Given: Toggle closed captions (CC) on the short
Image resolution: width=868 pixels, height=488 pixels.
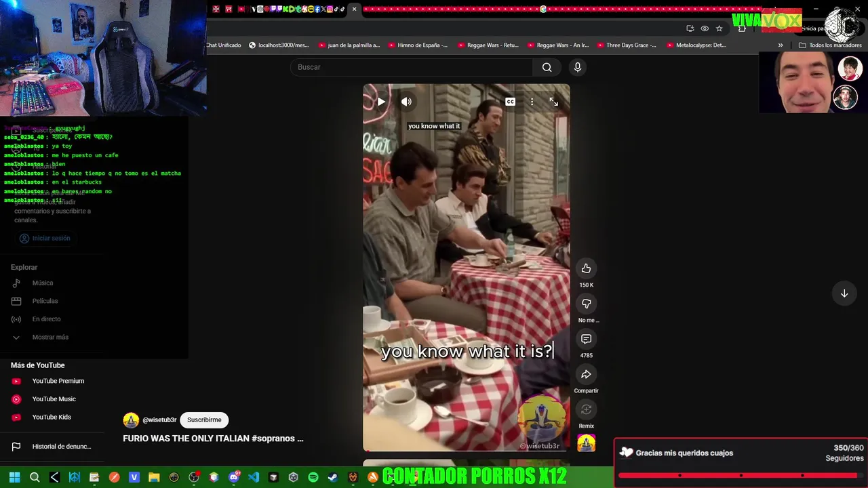Looking at the screenshot, I should (x=510, y=102).
